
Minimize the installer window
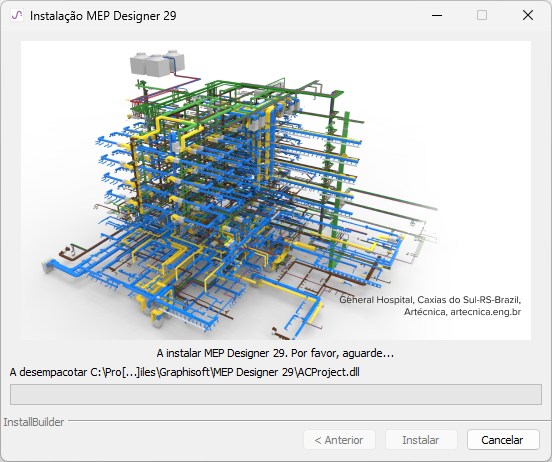click(x=437, y=15)
